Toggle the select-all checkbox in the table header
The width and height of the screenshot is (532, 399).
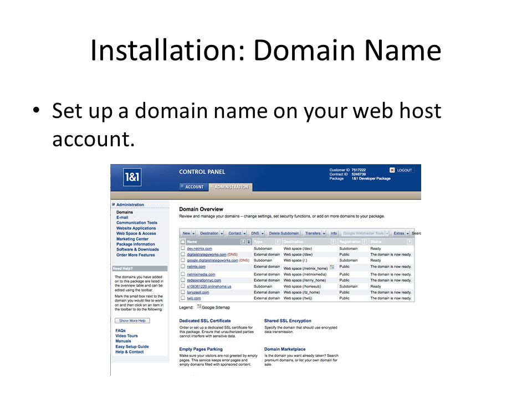pyautogui.click(x=183, y=242)
